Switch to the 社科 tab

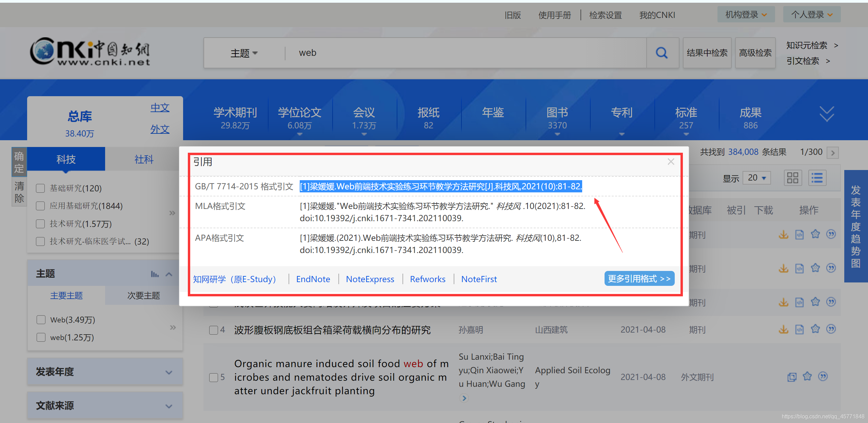144,159
